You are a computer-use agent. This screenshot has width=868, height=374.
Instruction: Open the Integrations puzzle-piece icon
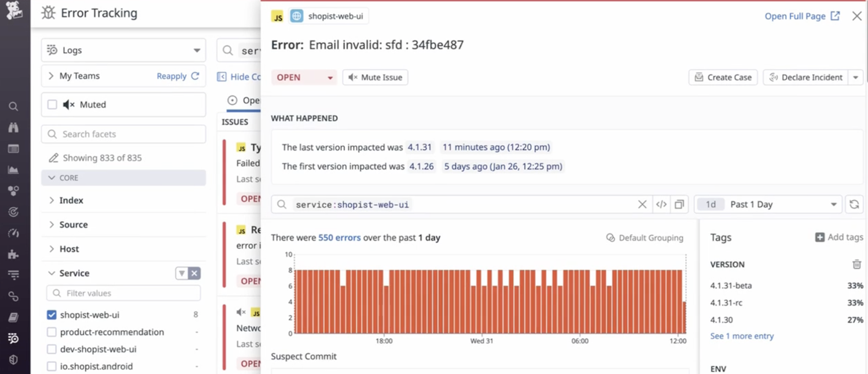coord(13,254)
